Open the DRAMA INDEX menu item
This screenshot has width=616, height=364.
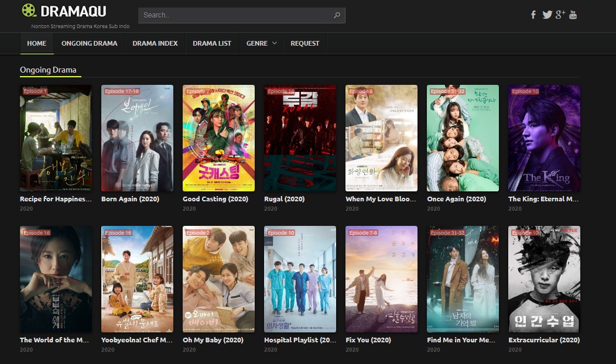click(x=155, y=43)
